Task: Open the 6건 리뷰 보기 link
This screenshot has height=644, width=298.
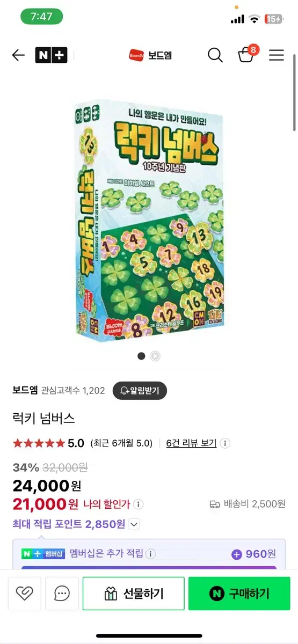Action: click(191, 443)
